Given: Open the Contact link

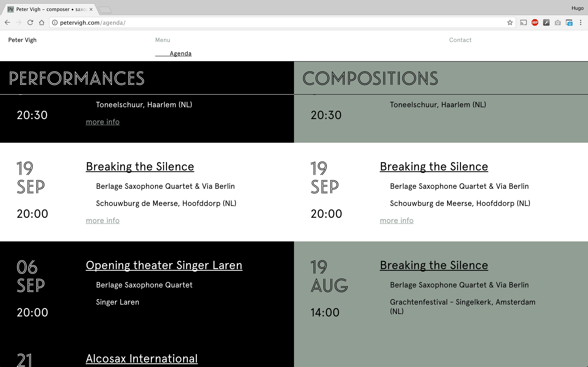Looking at the screenshot, I should point(460,40).
